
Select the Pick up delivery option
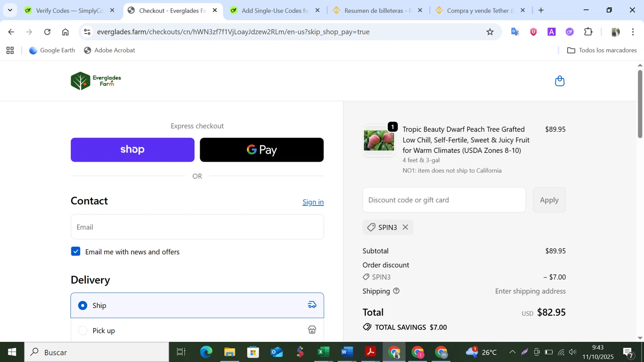(197, 330)
